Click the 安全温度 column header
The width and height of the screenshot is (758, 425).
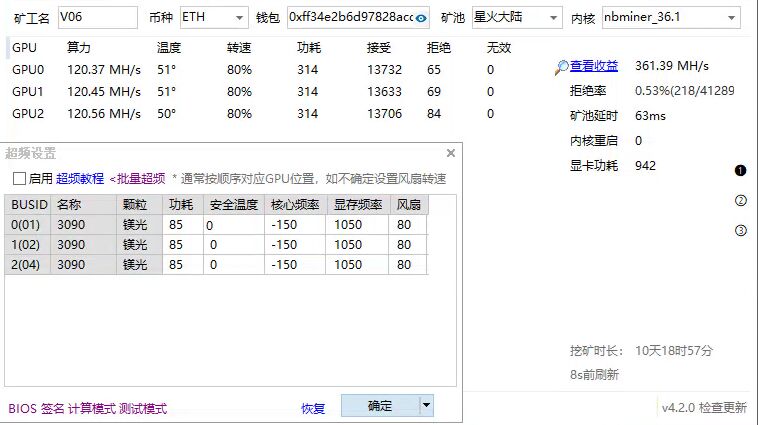(x=234, y=205)
